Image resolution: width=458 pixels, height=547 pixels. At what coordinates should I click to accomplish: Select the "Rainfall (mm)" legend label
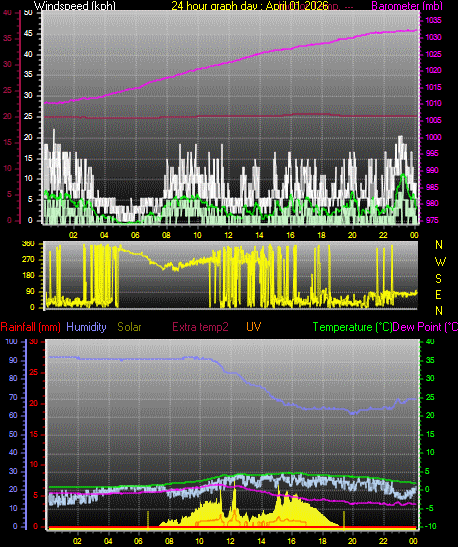coord(31,327)
